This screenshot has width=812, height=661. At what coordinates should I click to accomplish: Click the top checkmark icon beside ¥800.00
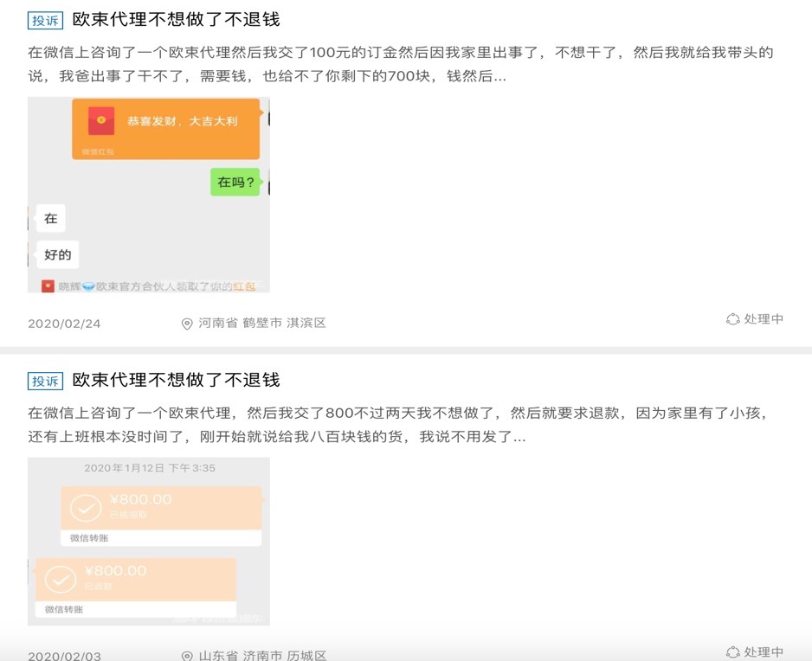tap(85, 509)
